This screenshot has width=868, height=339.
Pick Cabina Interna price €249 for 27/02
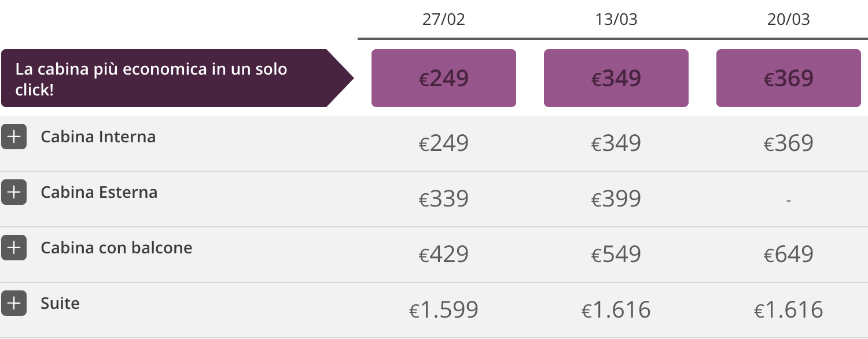(444, 143)
